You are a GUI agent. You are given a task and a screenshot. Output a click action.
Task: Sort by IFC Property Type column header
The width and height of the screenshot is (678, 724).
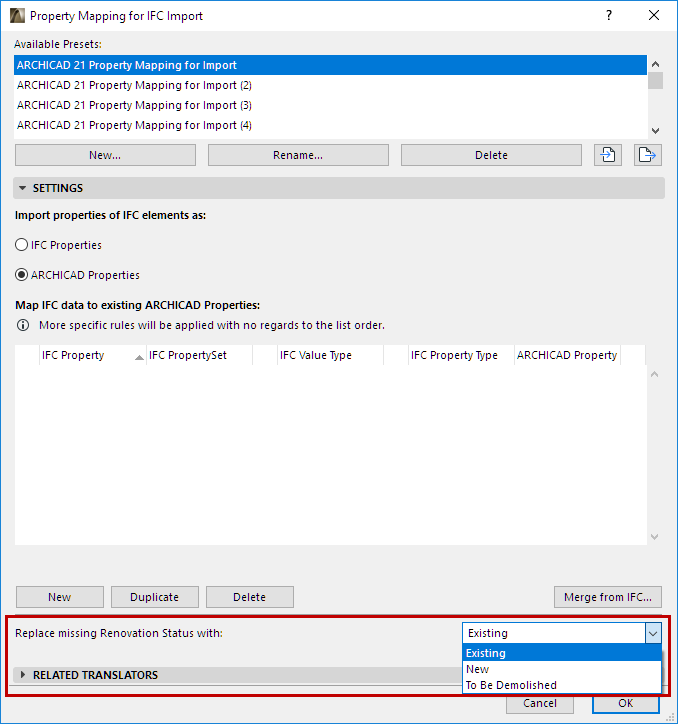(461, 355)
